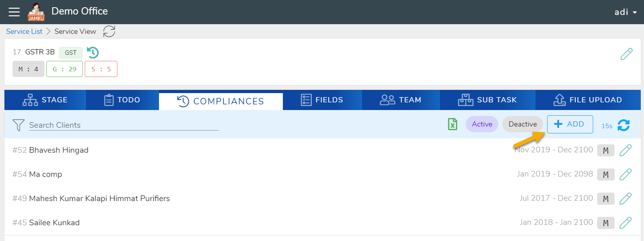
Task: Click the ADD compliance button
Action: pyautogui.click(x=570, y=124)
